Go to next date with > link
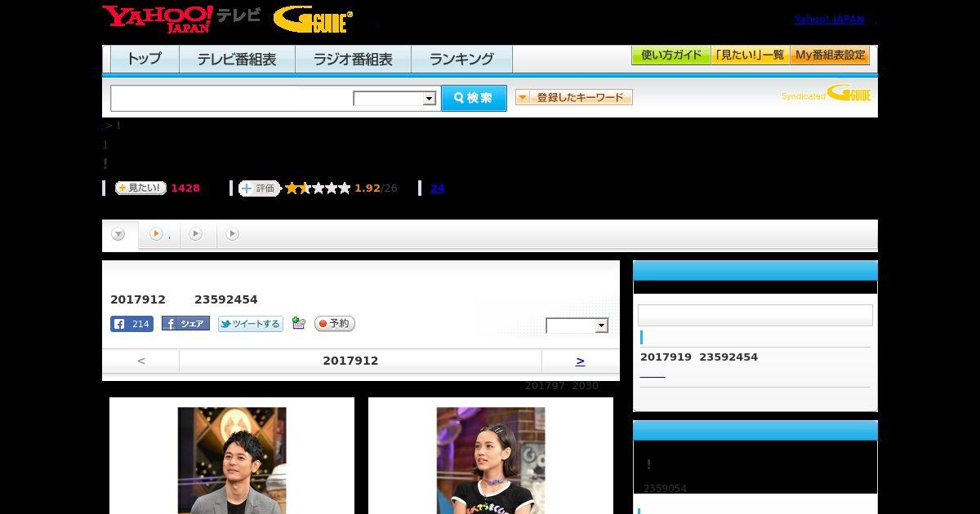The width and height of the screenshot is (980, 514). [x=580, y=361]
